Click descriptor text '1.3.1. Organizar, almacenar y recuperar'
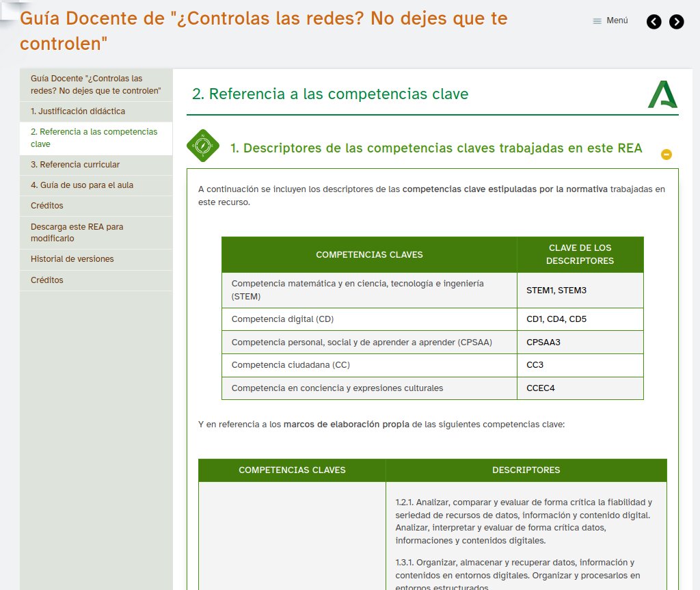Image resolution: width=700 pixels, height=590 pixels. click(x=518, y=575)
